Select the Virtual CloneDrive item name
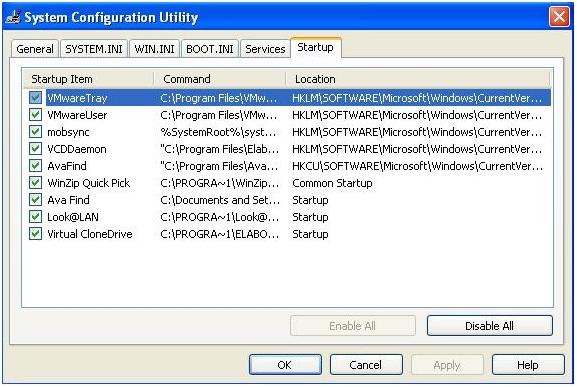The width and height of the screenshot is (577, 387). point(90,234)
